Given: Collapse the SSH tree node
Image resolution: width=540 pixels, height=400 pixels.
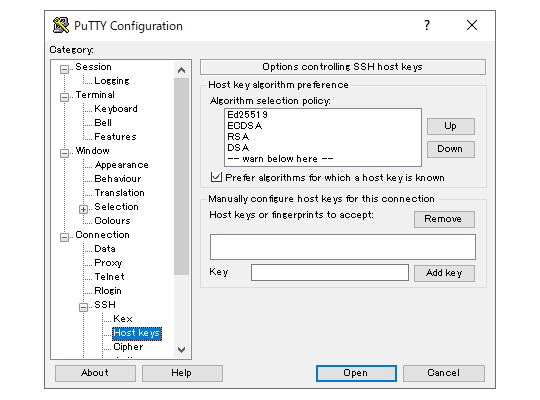Looking at the screenshot, I should [x=83, y=307].
